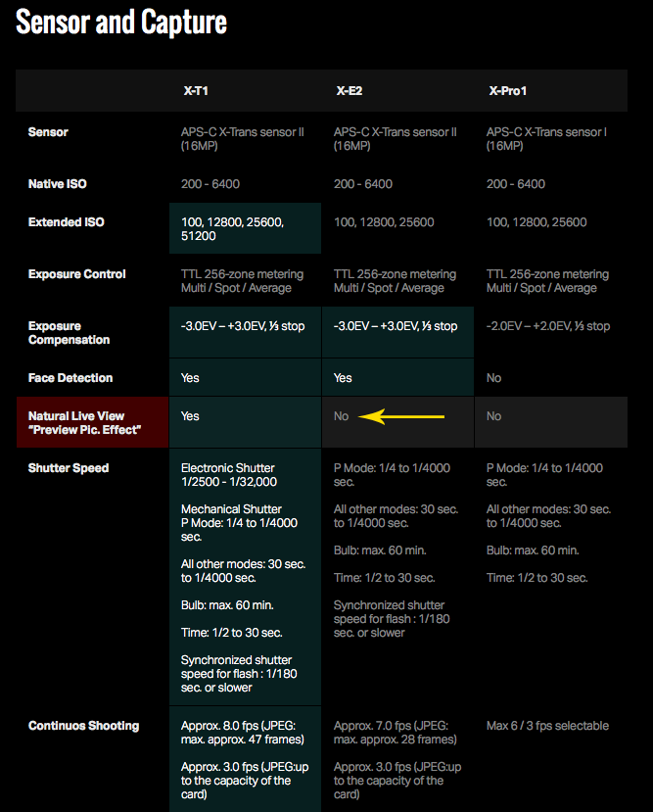This screenshot has height=812, width=653.
Task: Click the Face Detection row label
Action: (70, 378)
